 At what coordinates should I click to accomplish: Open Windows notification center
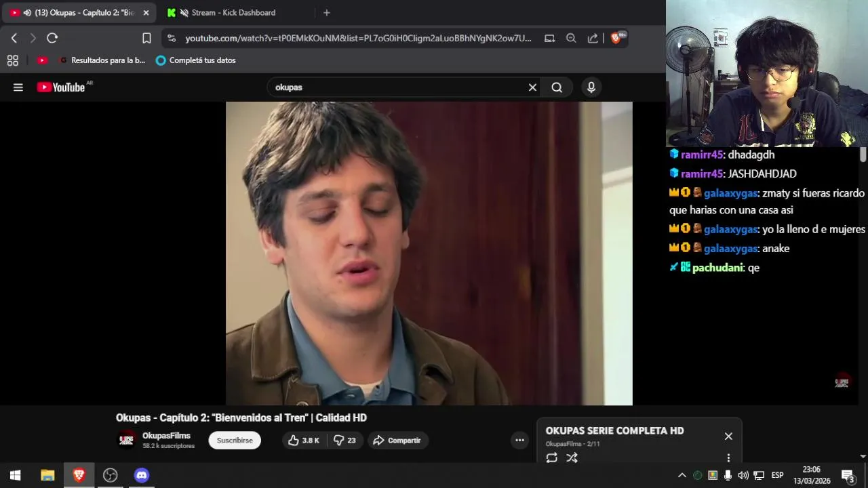point(848,476)
